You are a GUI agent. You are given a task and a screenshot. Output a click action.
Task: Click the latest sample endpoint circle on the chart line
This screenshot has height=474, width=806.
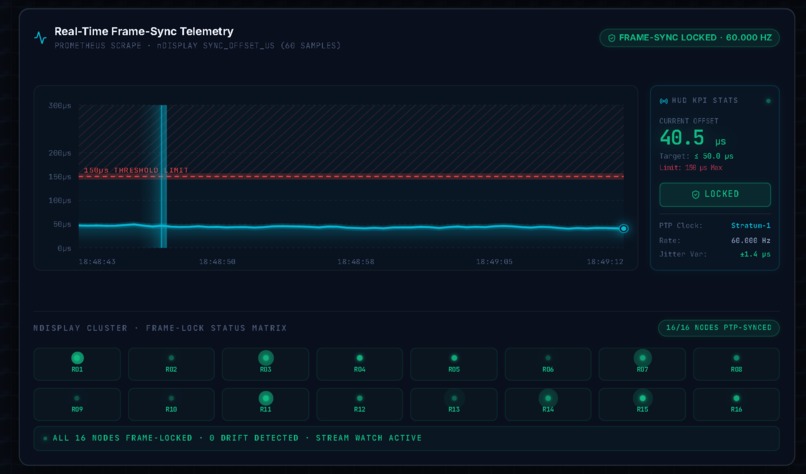point(624,228)
